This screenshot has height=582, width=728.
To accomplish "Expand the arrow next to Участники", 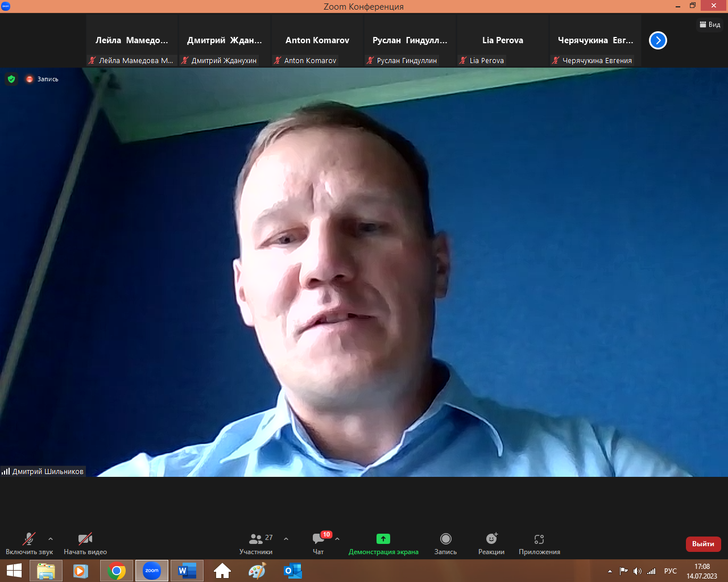I will [x=286, y=539].
